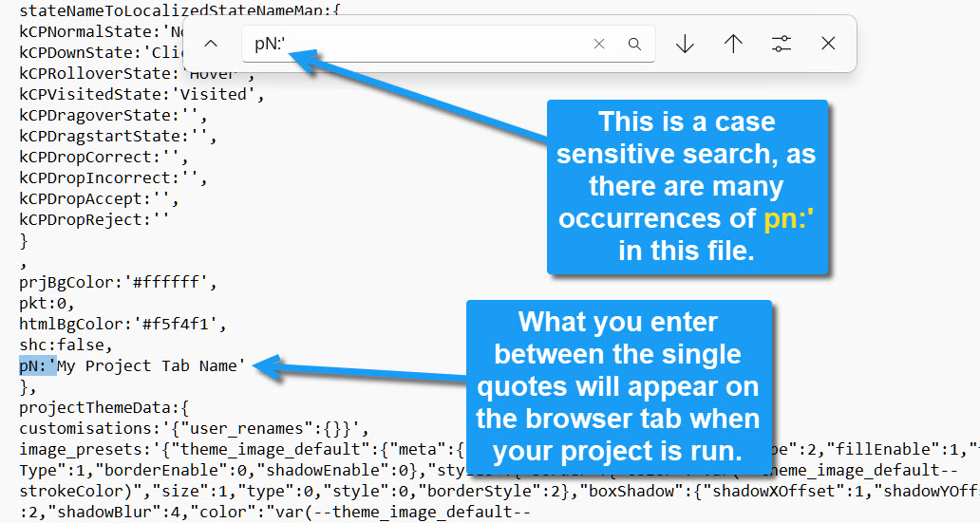Find next match with the down arrow
The image size is (980, 523).
tap(685, 44)
